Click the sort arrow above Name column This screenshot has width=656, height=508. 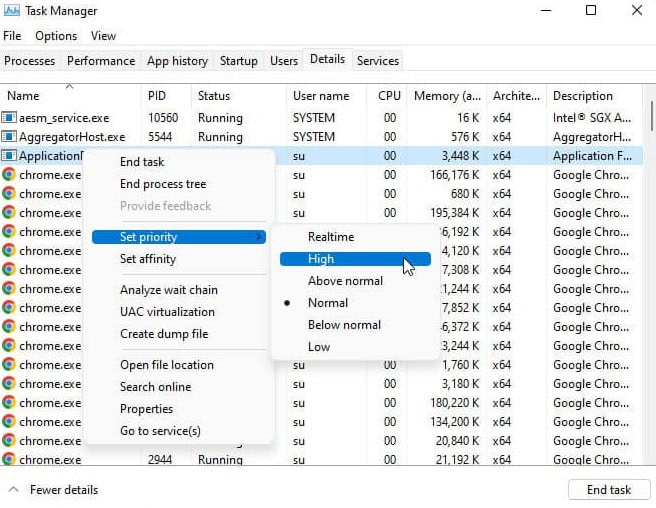69,87
